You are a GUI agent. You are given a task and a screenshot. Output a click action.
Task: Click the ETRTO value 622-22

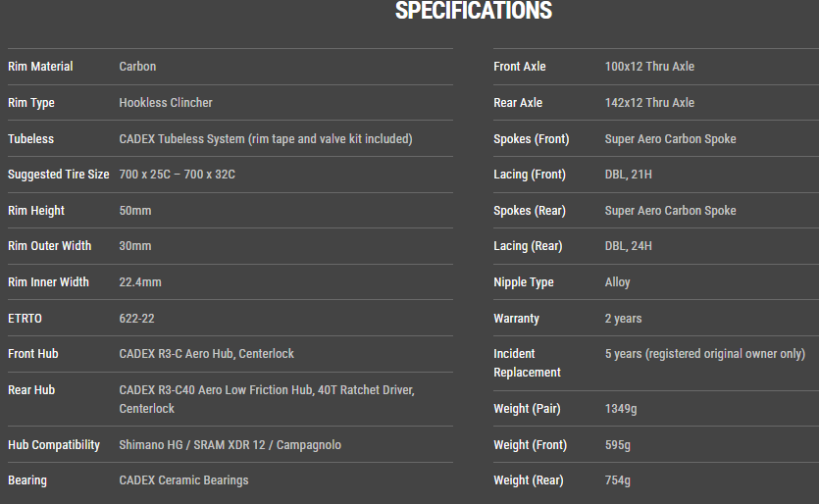click(136, 319)
